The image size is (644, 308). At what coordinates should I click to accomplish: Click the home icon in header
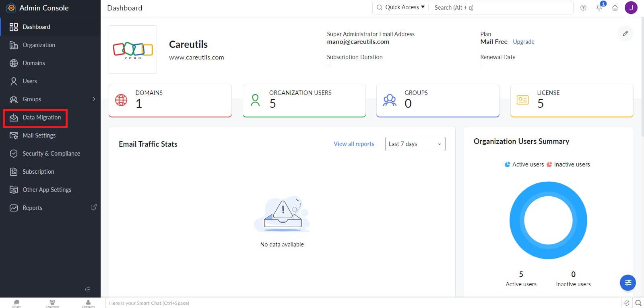coord(615,8)
